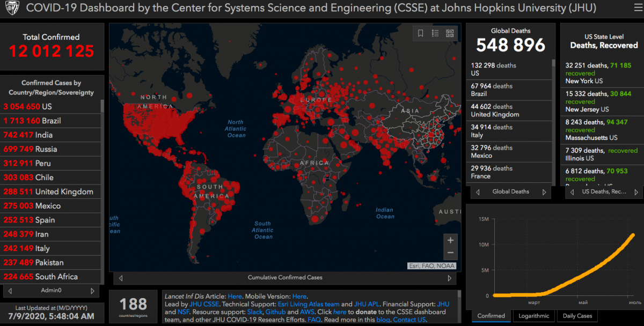Click the Contact US link
Image resolution: width=644 pixels, height=326 pixels.
(409, 320)
